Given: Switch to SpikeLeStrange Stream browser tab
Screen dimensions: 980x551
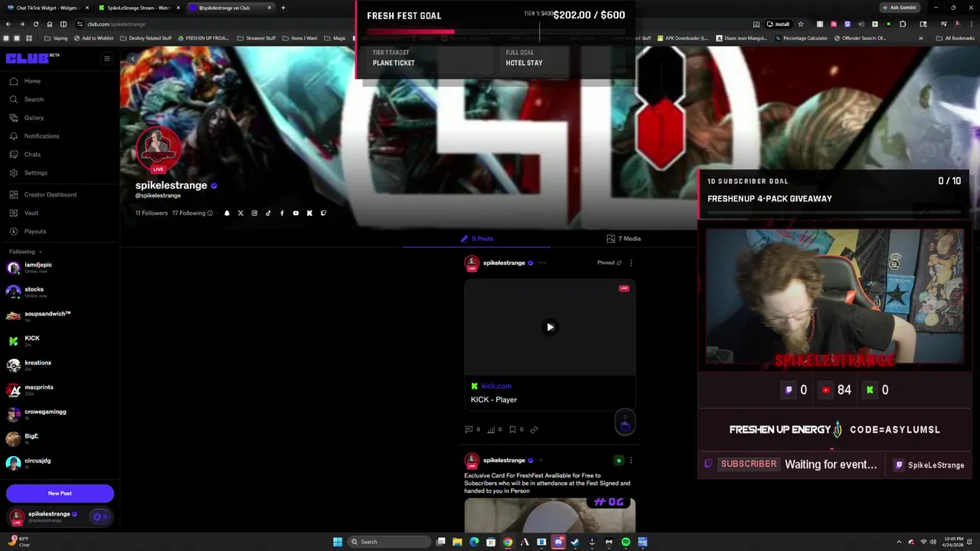Looking at the screenshot, I should click(x=139, y=8).
